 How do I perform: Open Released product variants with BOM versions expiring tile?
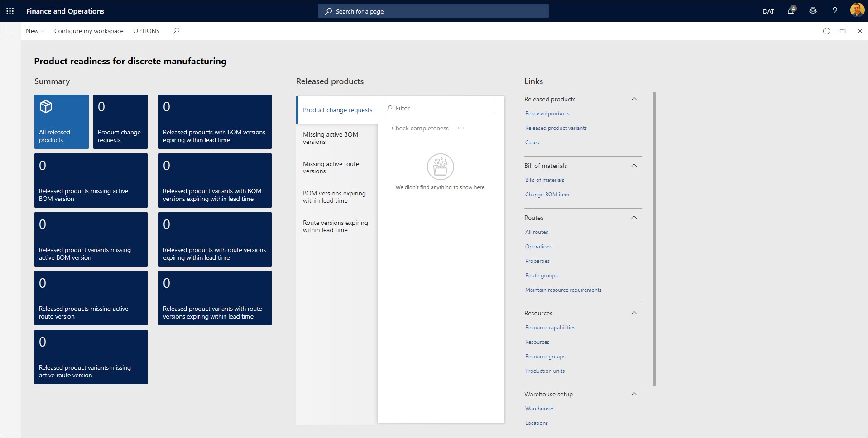pyautogui.click(x=215, y=181)
